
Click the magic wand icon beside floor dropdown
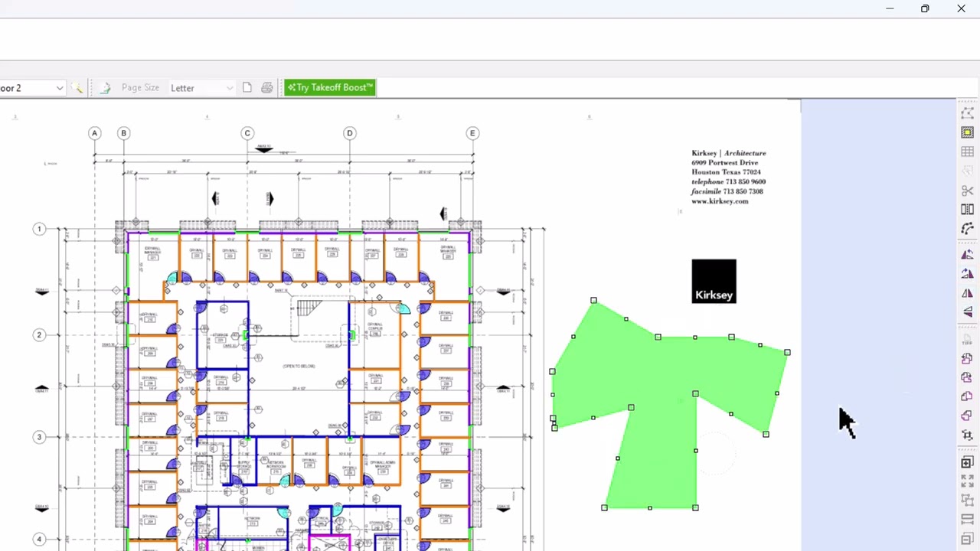[x=77, y=88]
